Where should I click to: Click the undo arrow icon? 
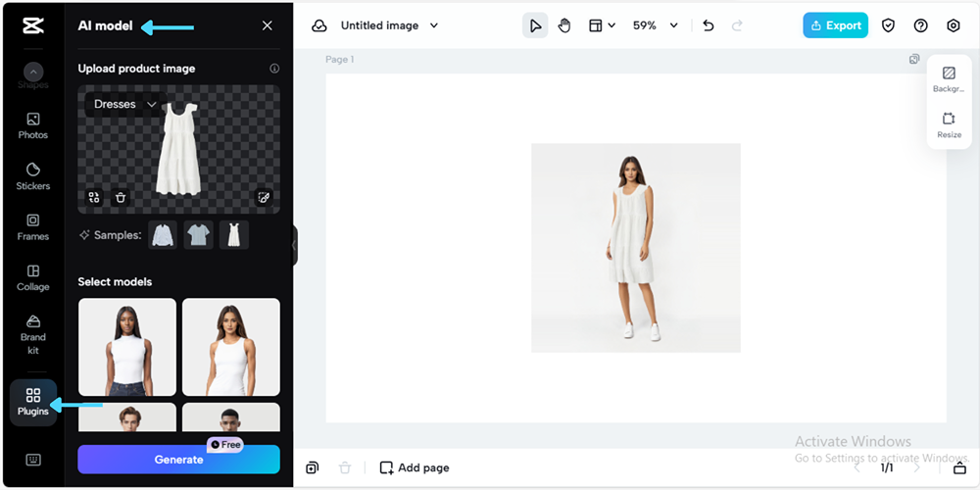pos(709,25)
